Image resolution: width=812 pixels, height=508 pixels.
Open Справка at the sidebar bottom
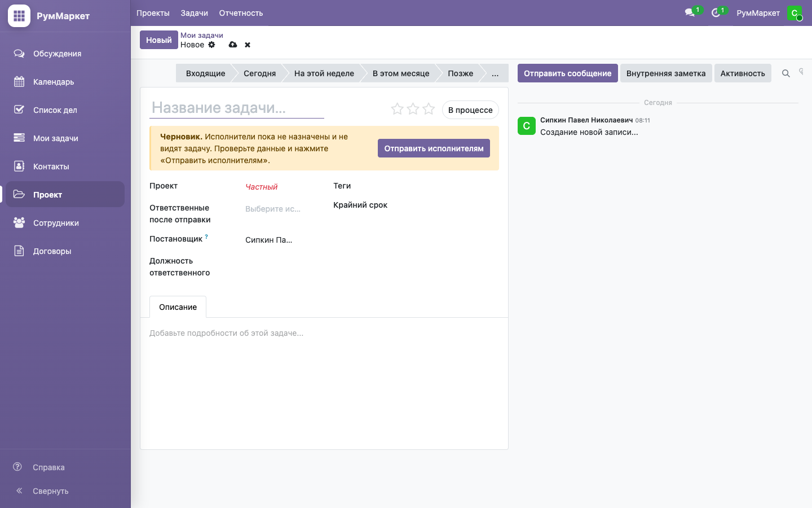(65, 467)
